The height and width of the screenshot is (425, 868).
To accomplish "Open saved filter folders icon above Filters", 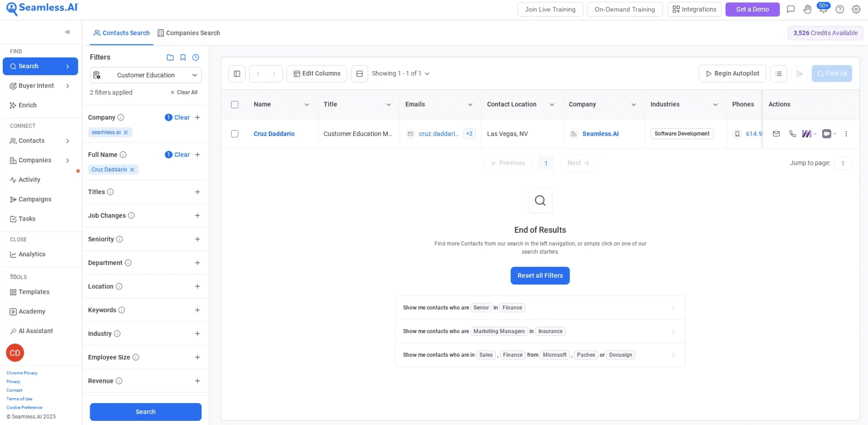I will (170, 57).
